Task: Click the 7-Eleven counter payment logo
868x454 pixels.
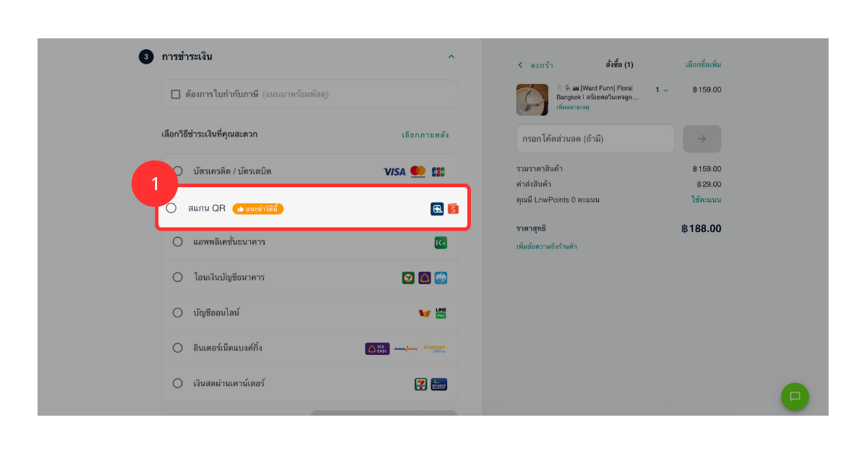Action: click(x=420, y=384)
